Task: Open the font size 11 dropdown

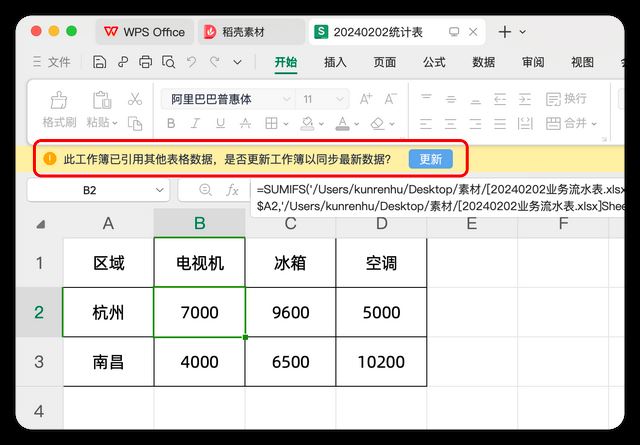Action: (x=340, y=99)
